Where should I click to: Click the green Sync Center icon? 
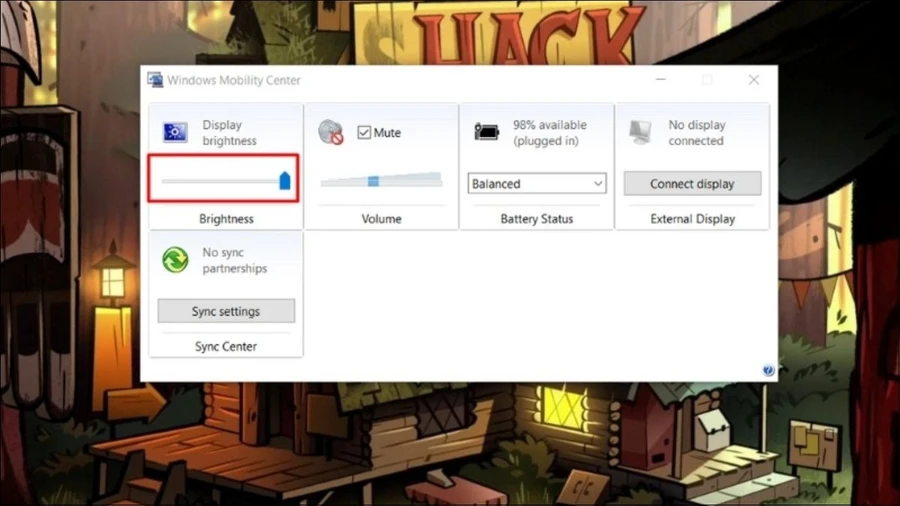pos(175,260)
